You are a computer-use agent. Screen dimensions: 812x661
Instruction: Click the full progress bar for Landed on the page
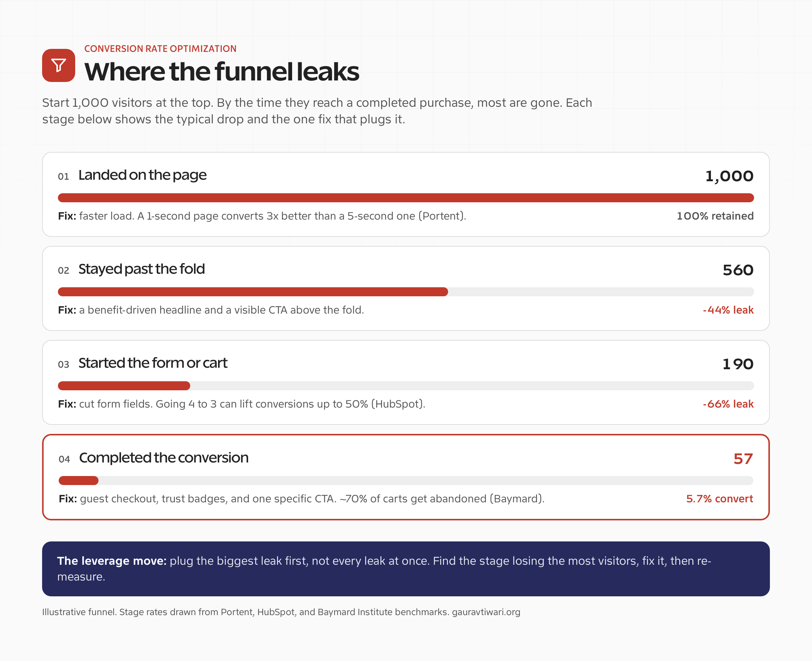406,198
